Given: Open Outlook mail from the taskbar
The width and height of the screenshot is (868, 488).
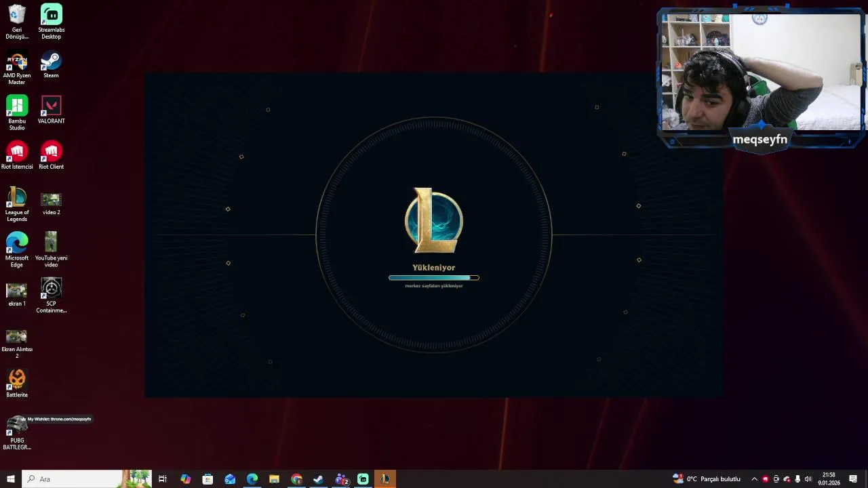Looking at the screenshot, I should 230,479.
